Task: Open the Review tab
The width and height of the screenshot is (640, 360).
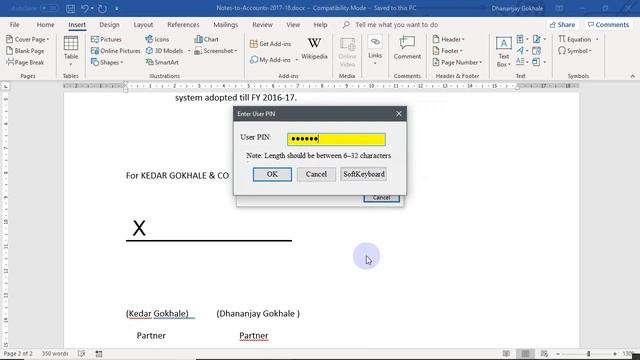Action: pos(262,24)
